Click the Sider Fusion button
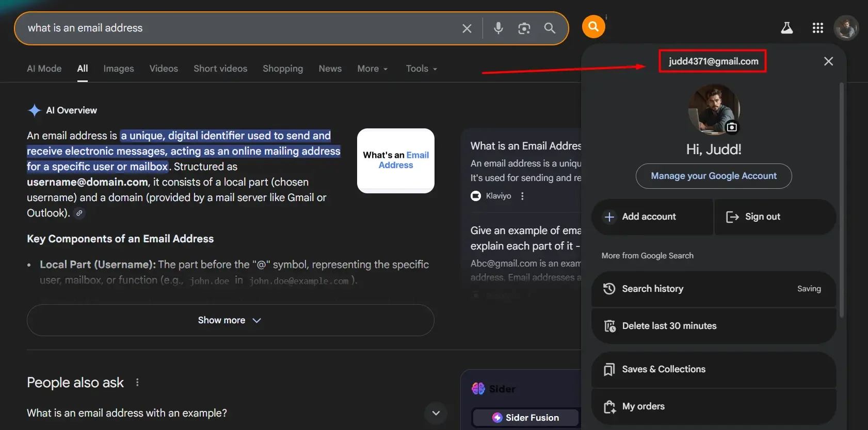This screenshot has height=430, width=868. coord(526,418)
